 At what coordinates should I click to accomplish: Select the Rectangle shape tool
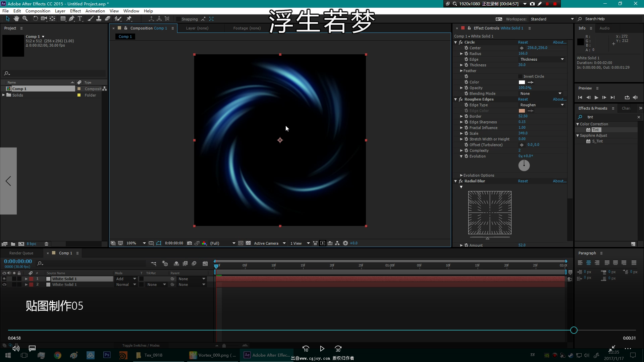point(63,19)
